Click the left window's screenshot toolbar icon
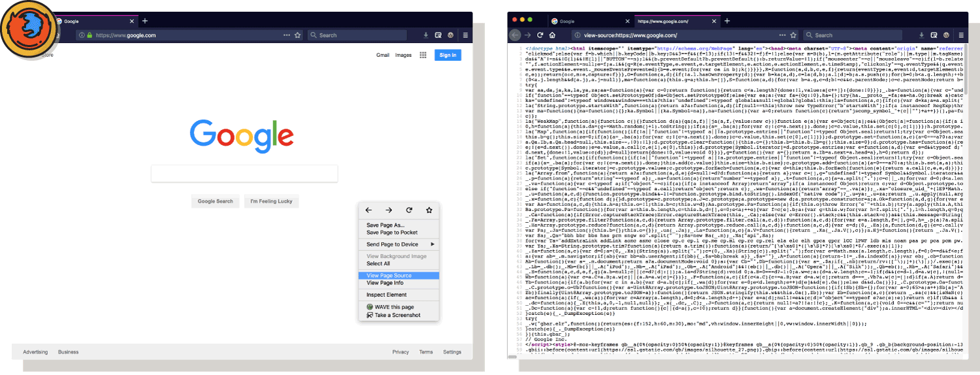 pyautogui.click(x=438, y=35)
